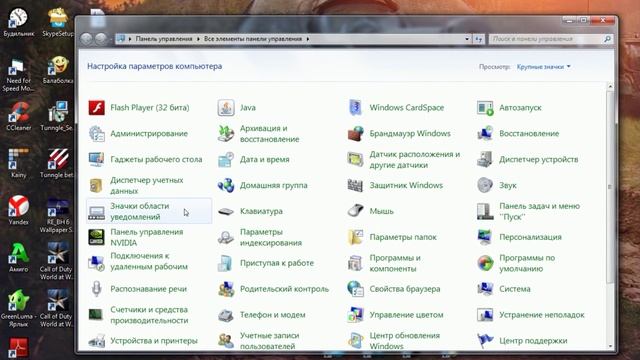
Task: Expand the Просмотр: Крупные значки dropdown
Action: tap(543, 67)
